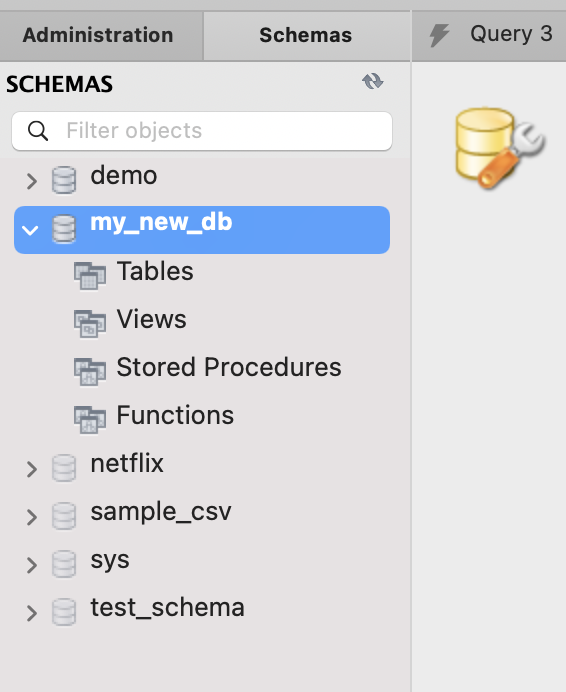Screen dimensions: 566x692
Task: Click the Stored Procedures folder icon
Action: coord(90,372)
